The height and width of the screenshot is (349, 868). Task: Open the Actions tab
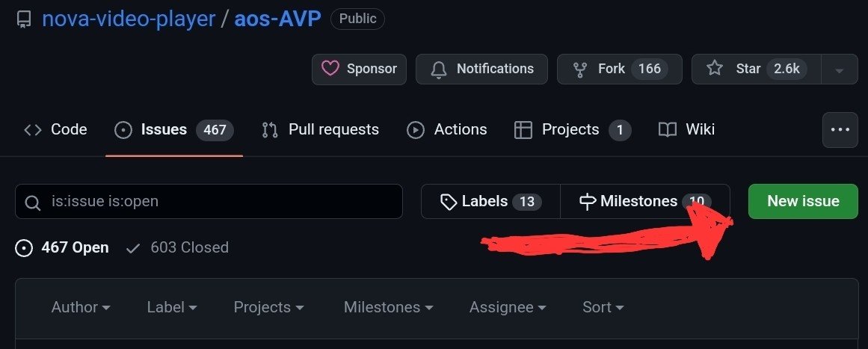pos(447,129)
